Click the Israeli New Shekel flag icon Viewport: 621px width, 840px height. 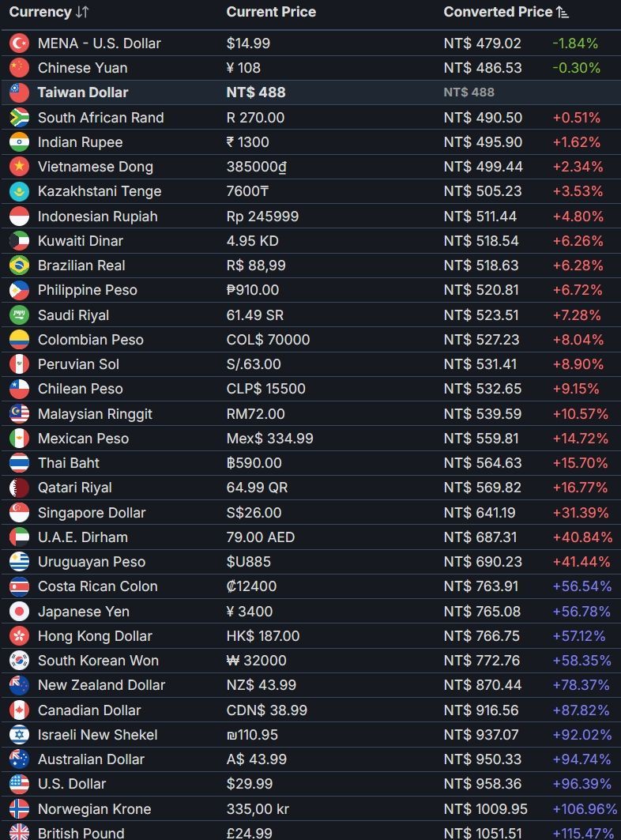[x=19, y=734]
